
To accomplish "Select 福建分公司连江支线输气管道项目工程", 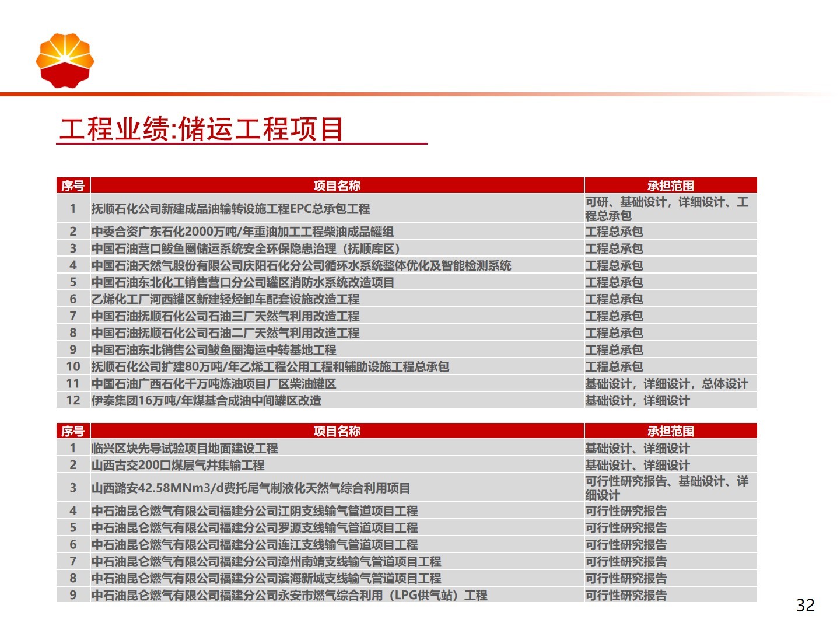I will pyautogui.click(x=254, y=545).
